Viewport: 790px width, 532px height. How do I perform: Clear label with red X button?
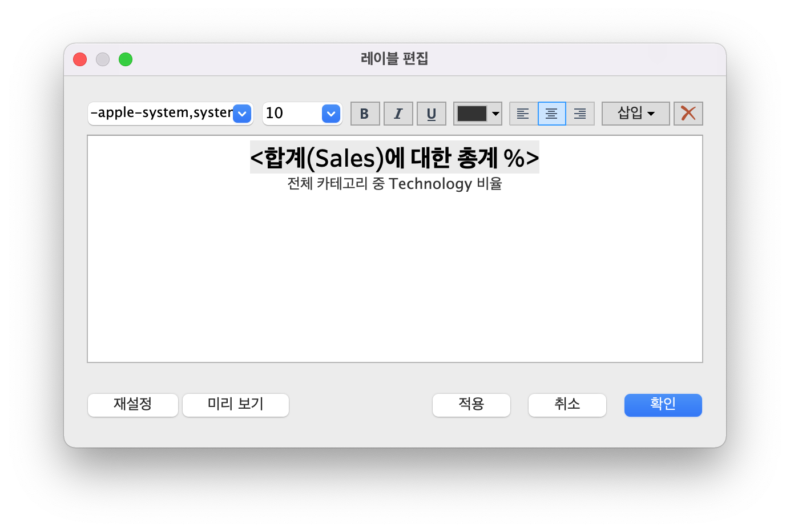tap(688, 114)
